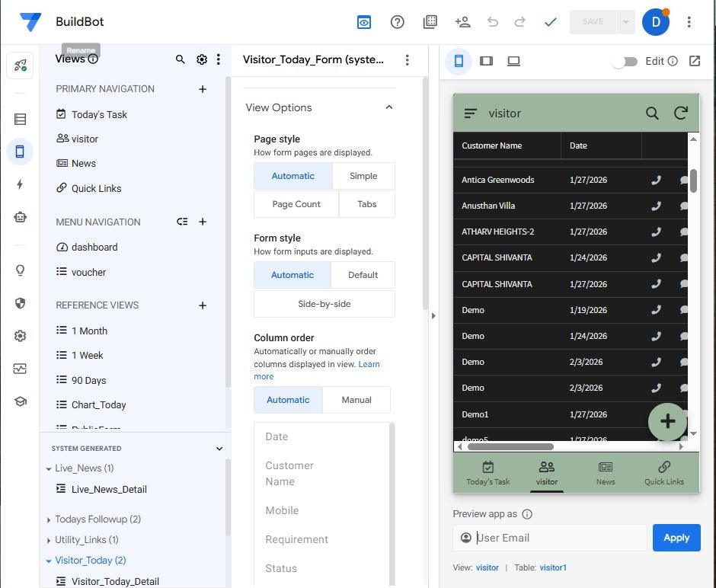The height and width of the screenshot is (588, 716).
Task: Open Today's Task in primary navigation
Action: coord(99,113)
